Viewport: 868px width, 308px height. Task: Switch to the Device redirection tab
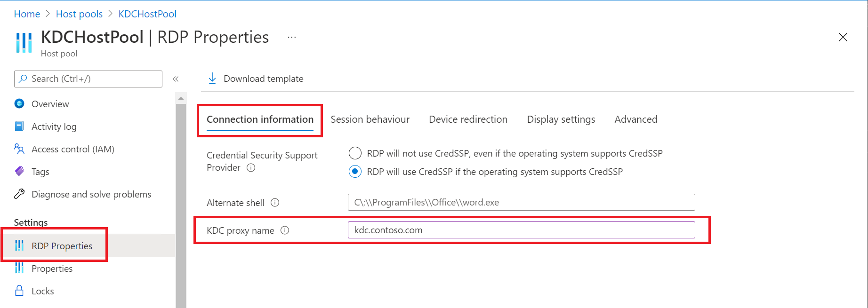click(x=468, y=119)
